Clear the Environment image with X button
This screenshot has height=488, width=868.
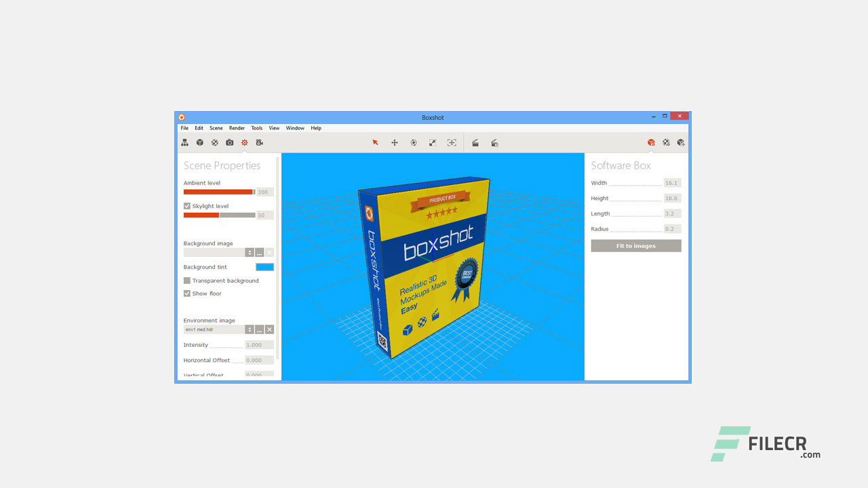(x=269, y=329)
